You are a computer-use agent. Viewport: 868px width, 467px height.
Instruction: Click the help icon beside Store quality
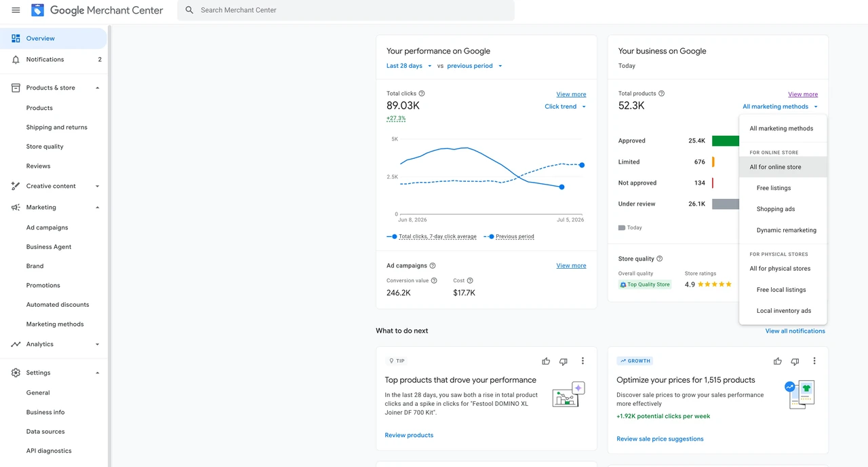pos(660,259)
